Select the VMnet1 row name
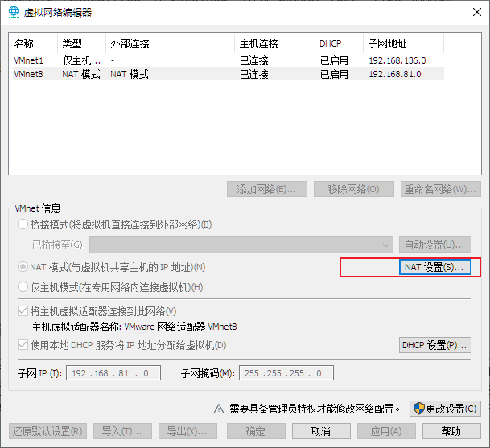The image size is (490, 448). click(x=28, y=60)
